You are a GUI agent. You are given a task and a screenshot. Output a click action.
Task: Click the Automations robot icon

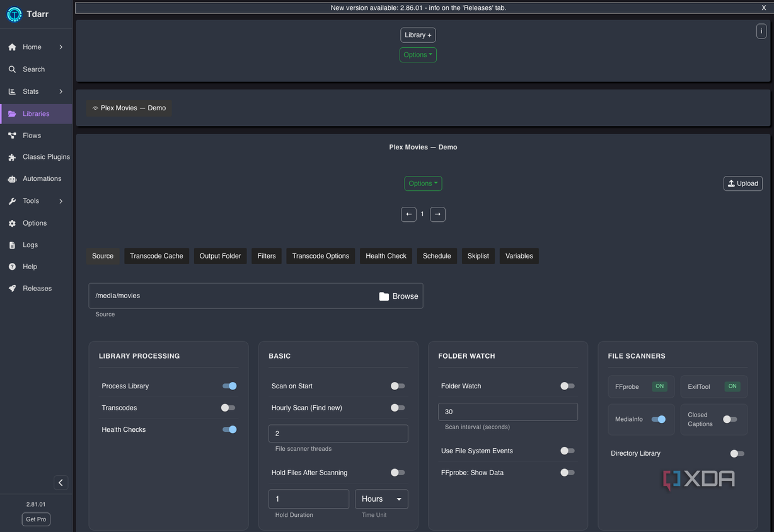pos(12,179)
